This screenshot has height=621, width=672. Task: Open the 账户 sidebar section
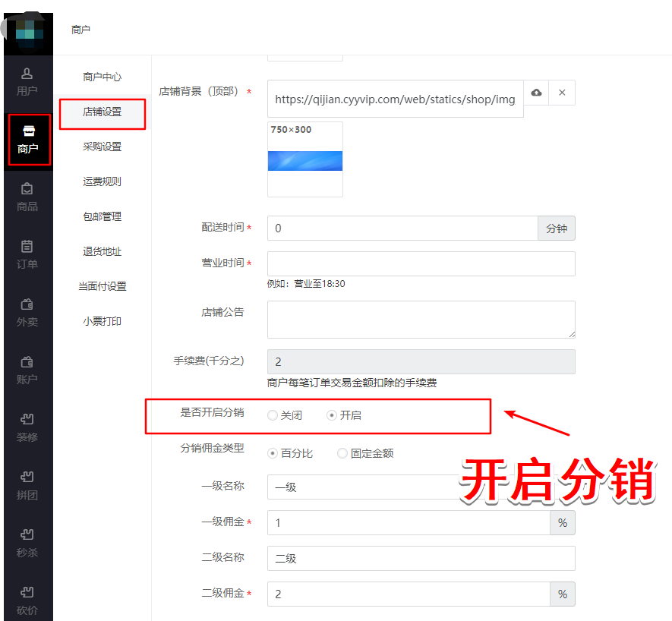click(27, 370)
